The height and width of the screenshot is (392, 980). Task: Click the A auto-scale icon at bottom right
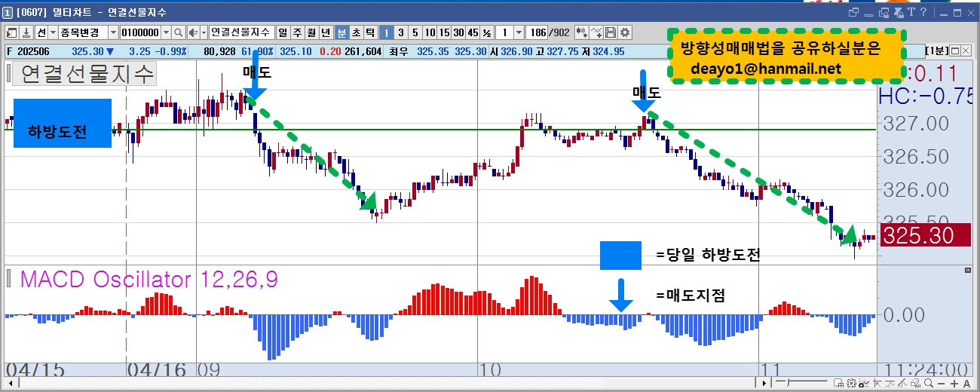click(966, 384)
